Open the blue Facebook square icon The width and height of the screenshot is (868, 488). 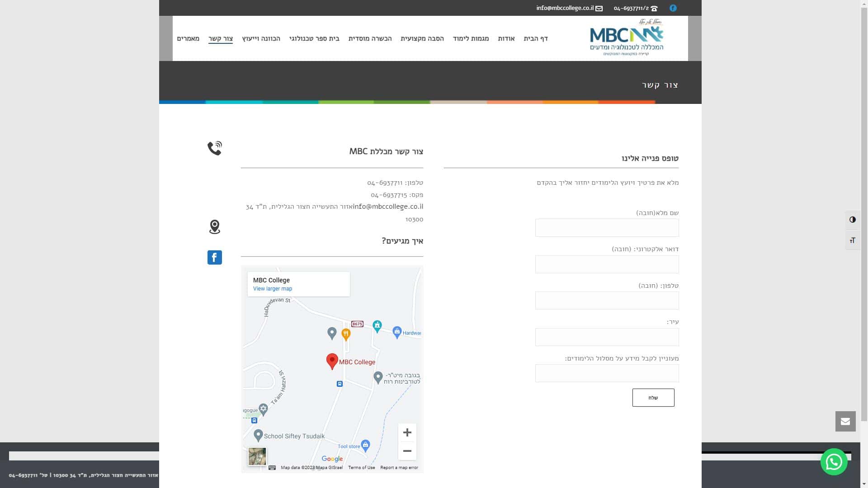coord(215,258)
